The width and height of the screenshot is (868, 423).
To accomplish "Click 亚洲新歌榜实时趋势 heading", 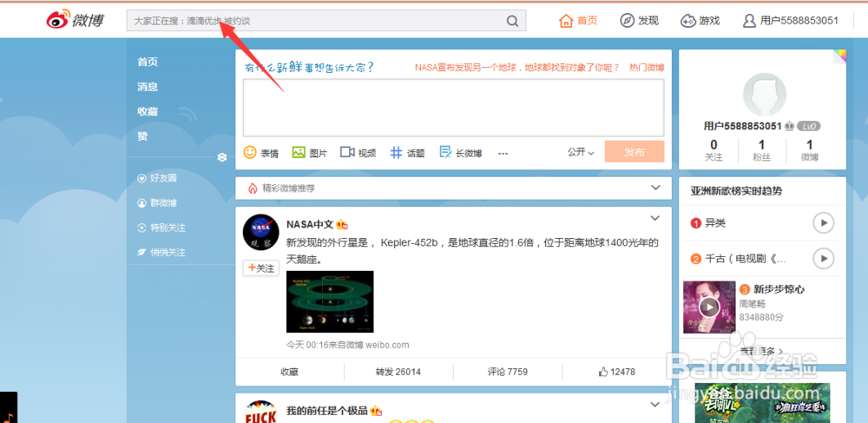I will pyautogui.click(x=736, y=191).
